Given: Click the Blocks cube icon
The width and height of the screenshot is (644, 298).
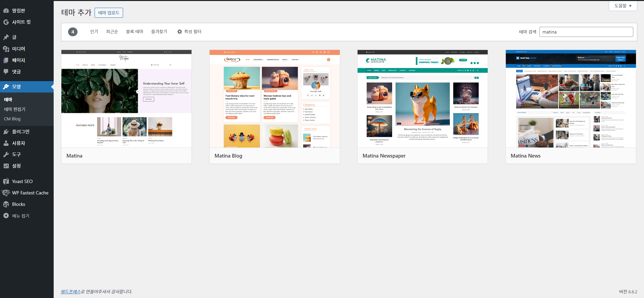Looking at the screenshot, I should point(6,204).
